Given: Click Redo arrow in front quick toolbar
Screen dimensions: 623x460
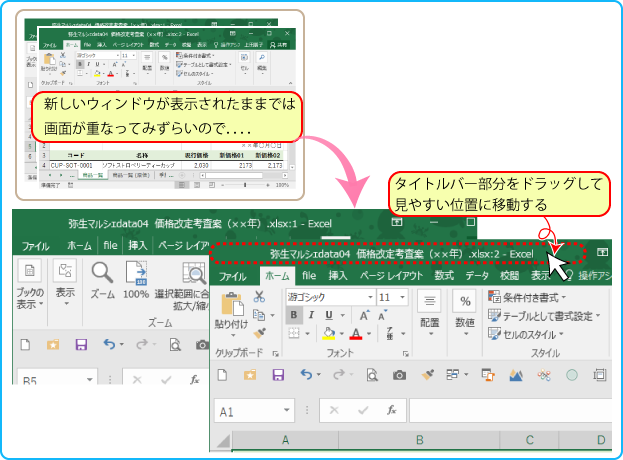Looking at the screenshot, I should pos(339,374).
